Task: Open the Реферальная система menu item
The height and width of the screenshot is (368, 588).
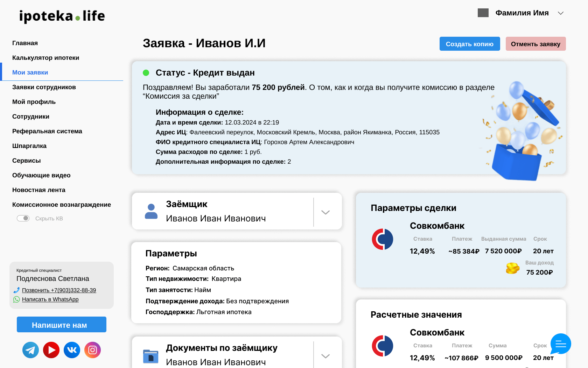Action: click(47, 131)
